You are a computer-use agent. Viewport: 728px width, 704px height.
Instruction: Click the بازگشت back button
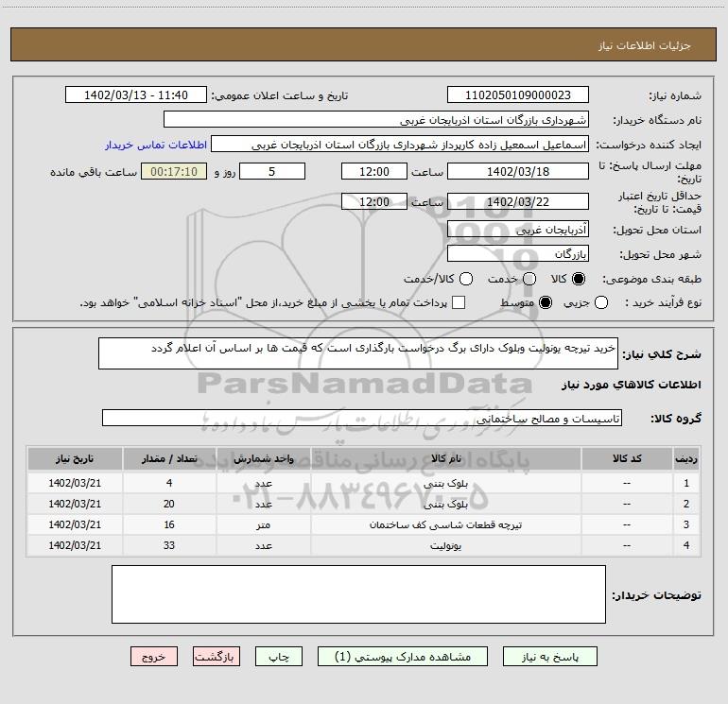217,657
